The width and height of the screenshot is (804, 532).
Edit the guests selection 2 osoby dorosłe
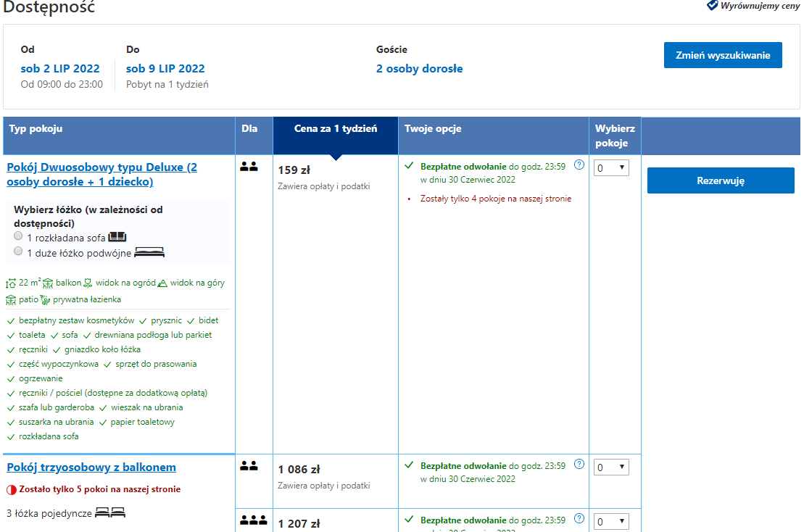tap(420, 69)
